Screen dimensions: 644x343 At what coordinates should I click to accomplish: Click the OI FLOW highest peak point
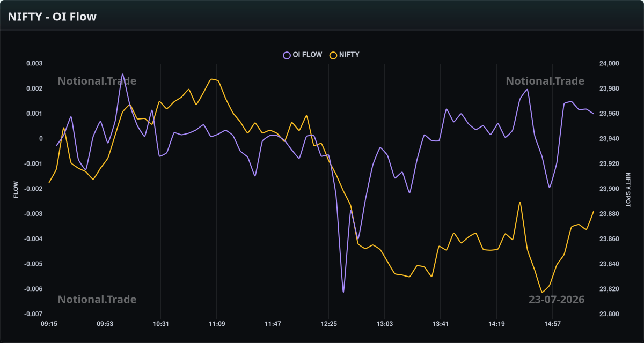122,74
